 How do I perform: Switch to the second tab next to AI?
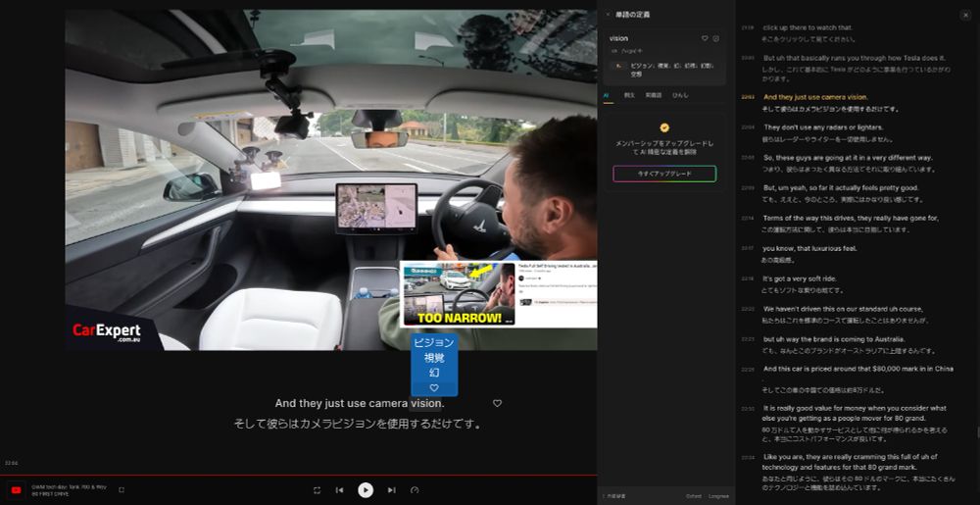click(x=629, y=95)
